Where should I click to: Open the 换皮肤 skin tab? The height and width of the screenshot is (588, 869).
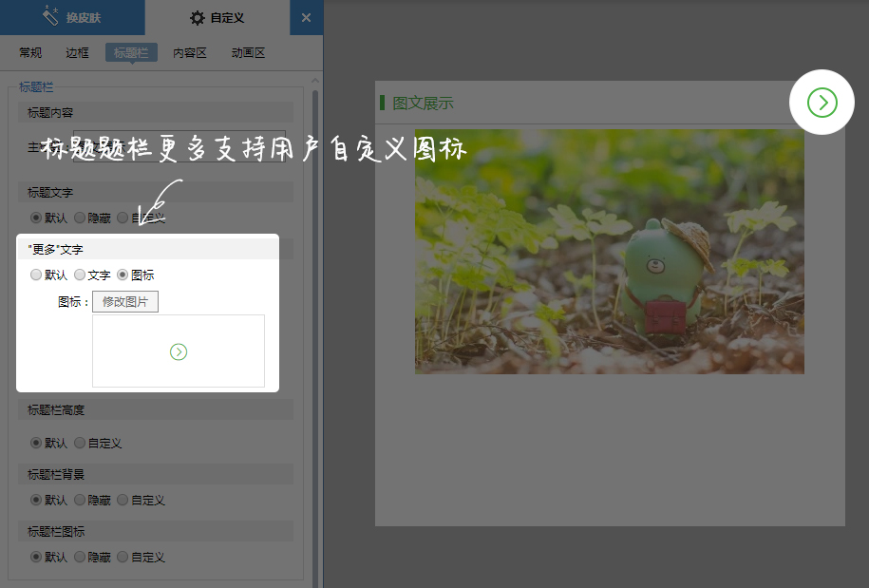(x=72, y=17)
